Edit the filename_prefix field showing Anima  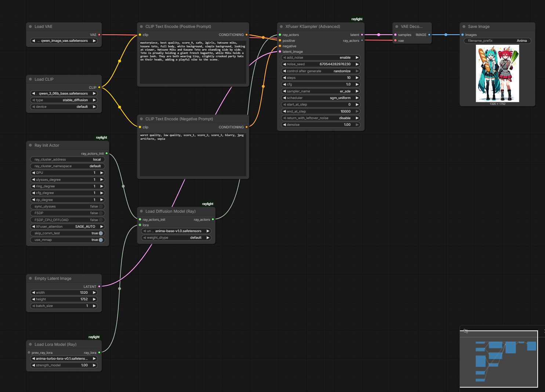(x=497, y=41)
